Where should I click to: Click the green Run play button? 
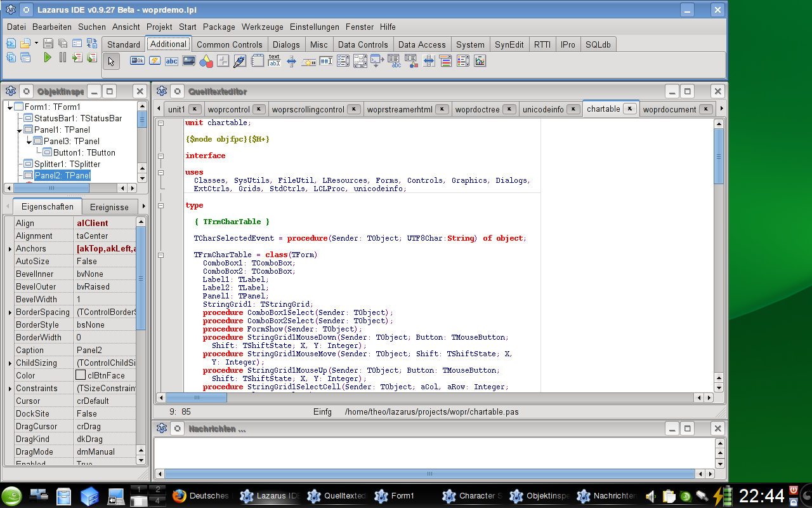[x=48, y=57]
